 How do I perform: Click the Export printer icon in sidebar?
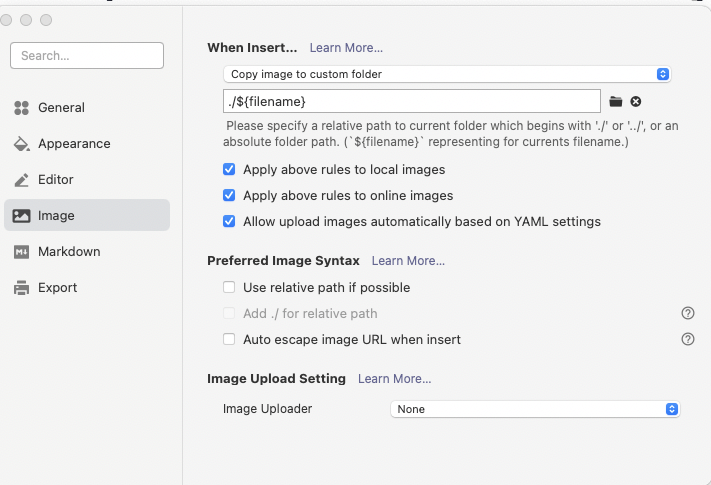[x=21, y=288]
